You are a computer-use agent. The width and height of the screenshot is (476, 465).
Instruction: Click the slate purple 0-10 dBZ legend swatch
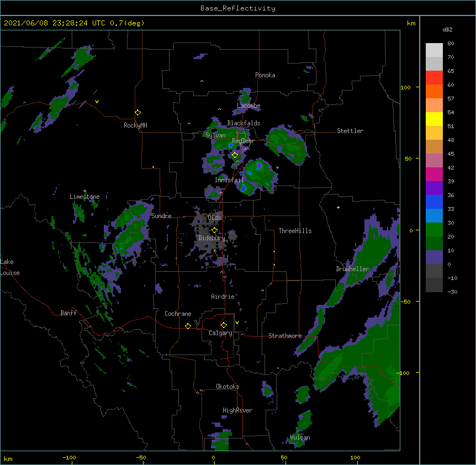coord(434,257)
